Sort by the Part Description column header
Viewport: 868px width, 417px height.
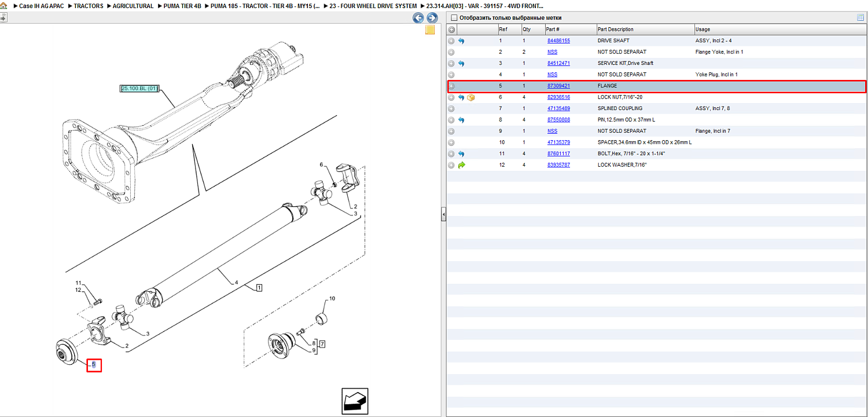[645, 30]
